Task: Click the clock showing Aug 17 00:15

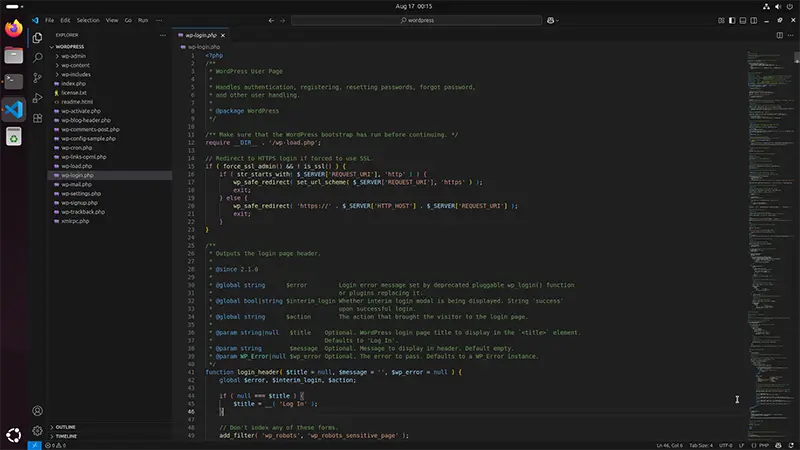Action: [x=413, y=6]
